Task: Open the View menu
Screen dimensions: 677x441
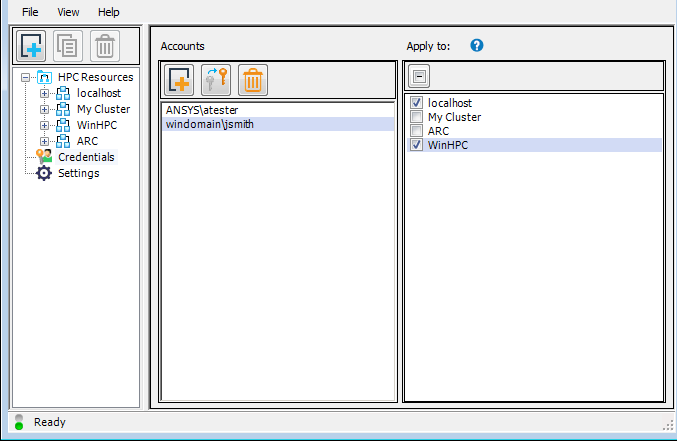Action: 68,12
